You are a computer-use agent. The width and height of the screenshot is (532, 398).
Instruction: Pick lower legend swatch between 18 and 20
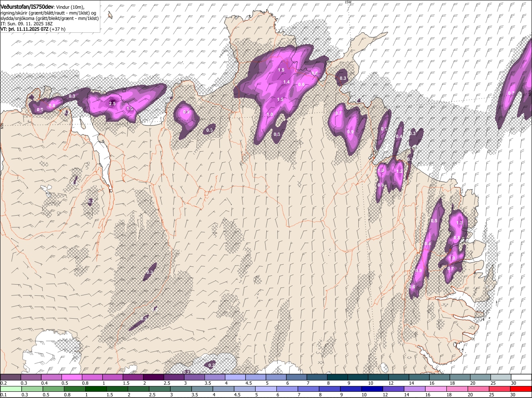458,389
